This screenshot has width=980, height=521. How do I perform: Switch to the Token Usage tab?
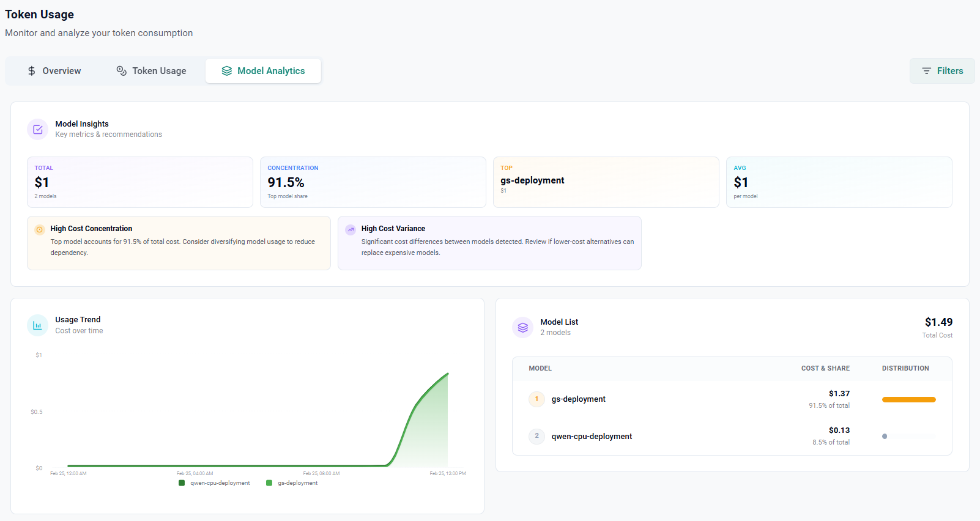coord(151,71)
